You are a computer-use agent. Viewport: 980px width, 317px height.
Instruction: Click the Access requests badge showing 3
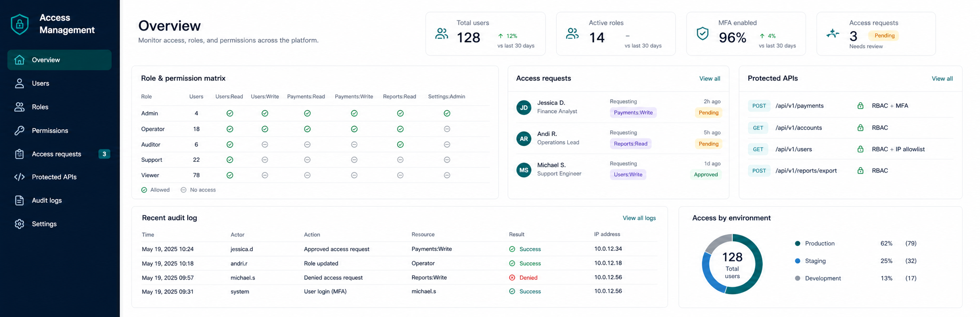pos(104,154)
